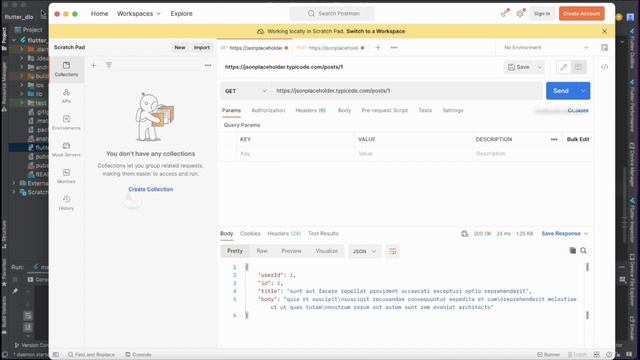Click the Bulk Edit link
640x360 pixels.
click(x=578, y=140)
